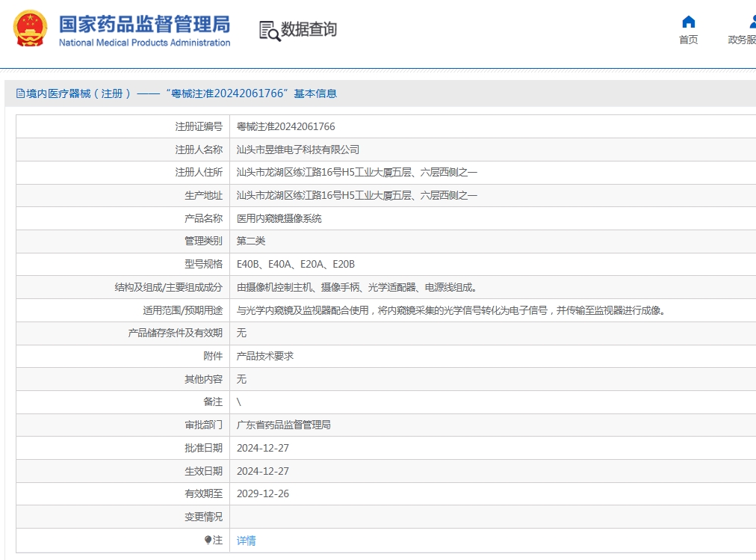Click the 境内医疗器械（注册）基本信息 breadcrumb title

[182, 93]
